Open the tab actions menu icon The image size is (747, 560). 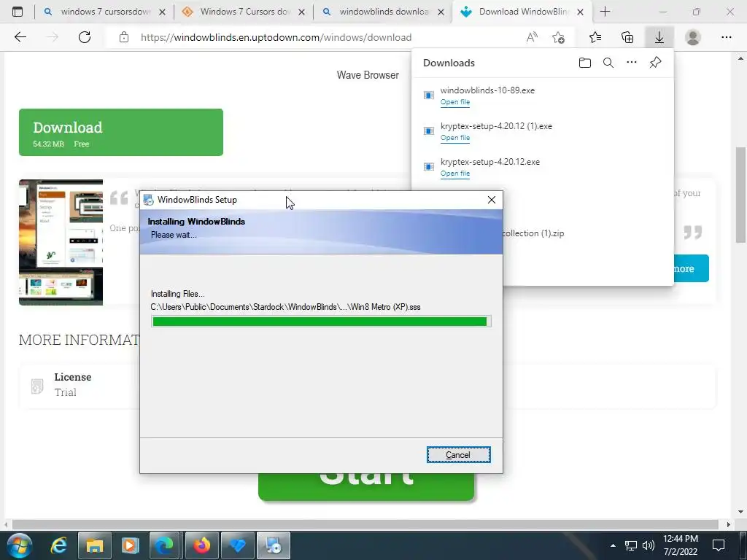(18, 12)
